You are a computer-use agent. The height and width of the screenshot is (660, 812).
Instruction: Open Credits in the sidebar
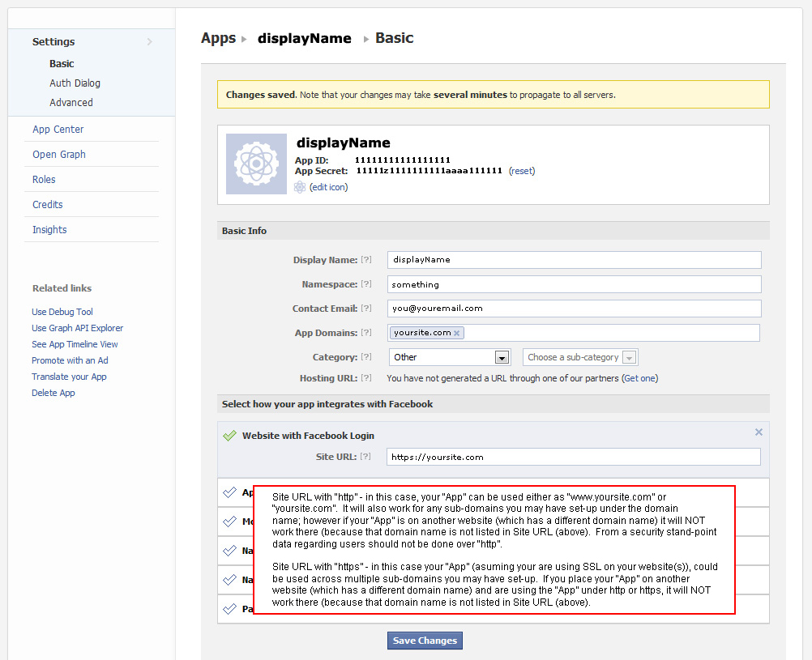[48, 204]
